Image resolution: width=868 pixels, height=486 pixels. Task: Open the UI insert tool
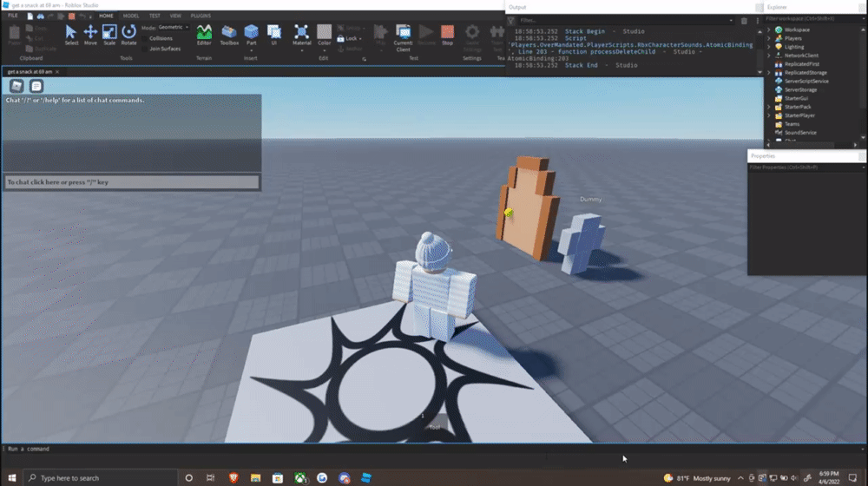pos(274,35)
